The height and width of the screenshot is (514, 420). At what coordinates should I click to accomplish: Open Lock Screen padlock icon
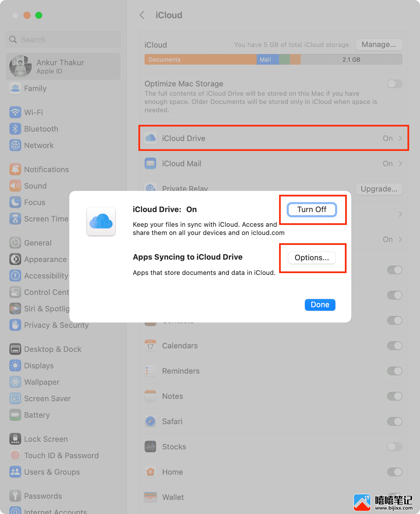(x=15, y=439)
